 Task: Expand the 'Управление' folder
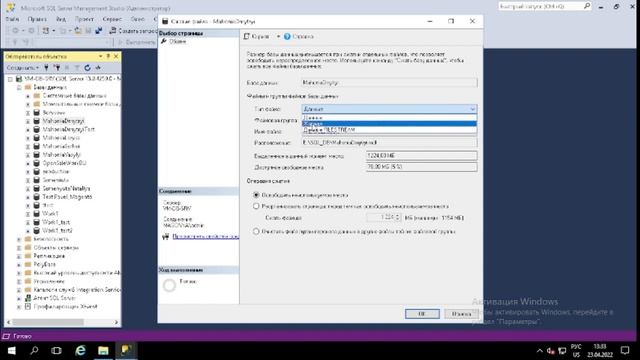coord(19,282)
